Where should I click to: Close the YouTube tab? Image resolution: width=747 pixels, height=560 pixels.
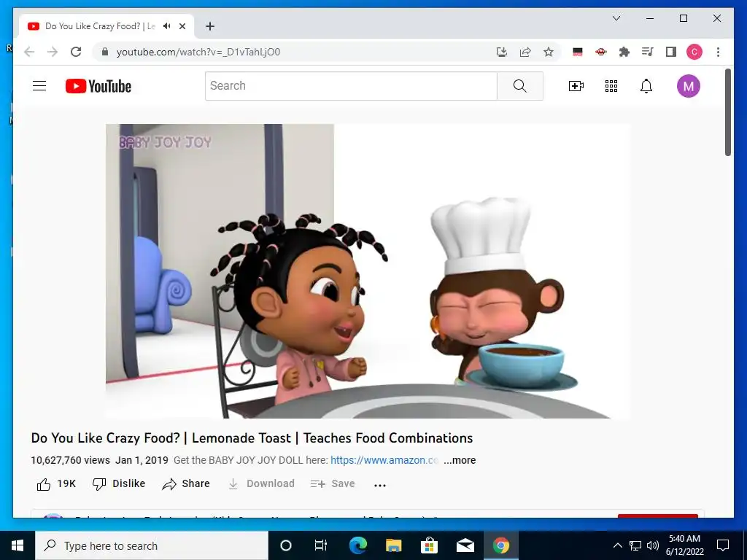pyautogui.click(x=182, y=26)
